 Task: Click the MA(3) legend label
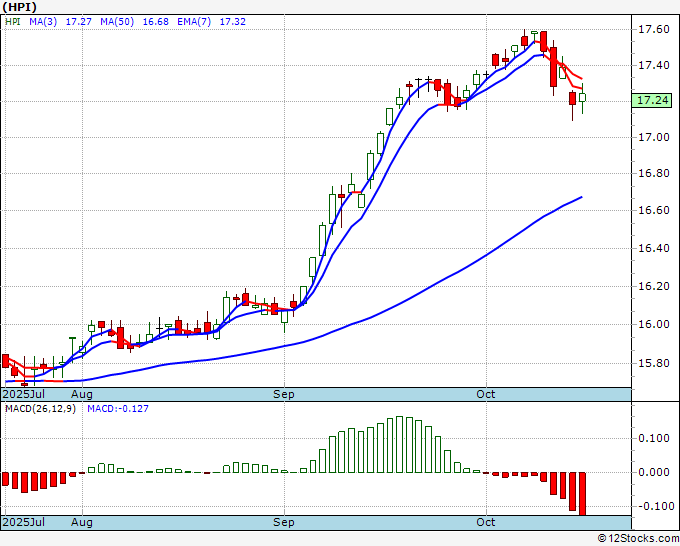43,21
